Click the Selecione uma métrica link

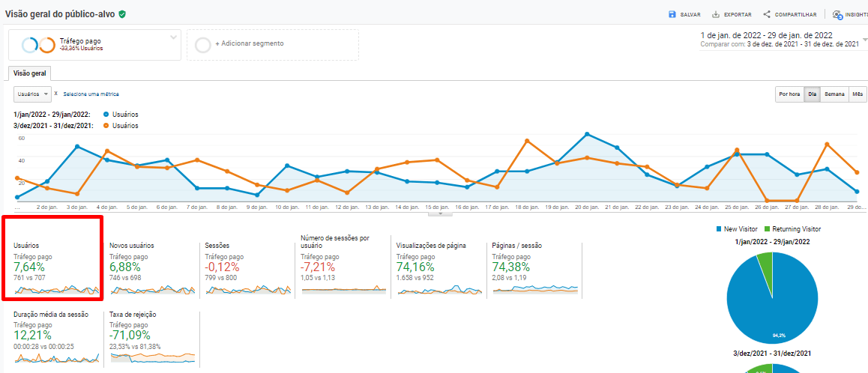[x=91, y=94]
